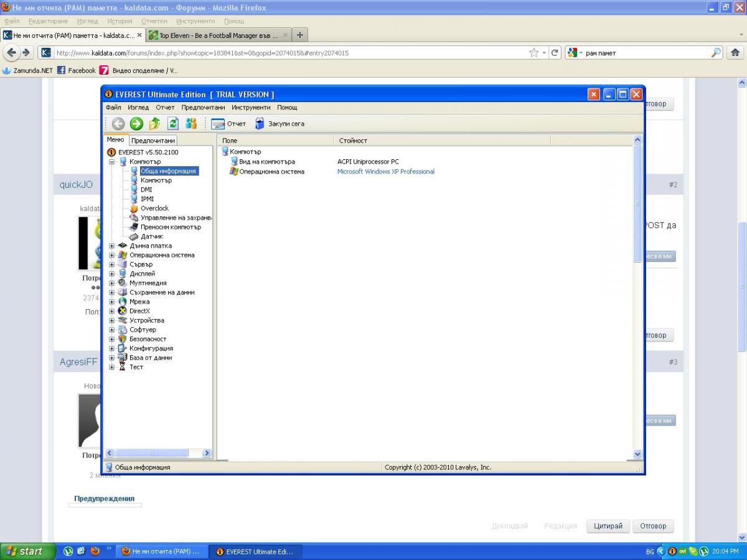The image size is (747, 560).
Task: Click the Windows start button
Action: point(25,551)
